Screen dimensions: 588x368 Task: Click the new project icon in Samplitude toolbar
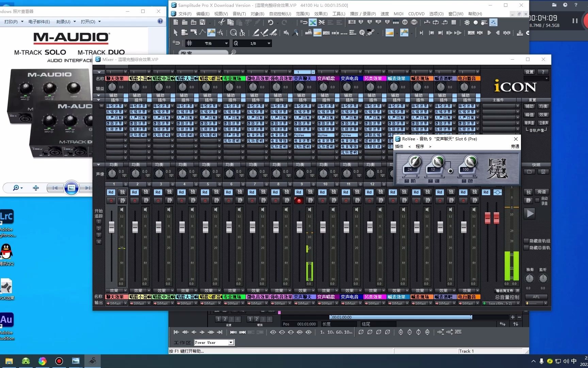(x=176, y=22)
